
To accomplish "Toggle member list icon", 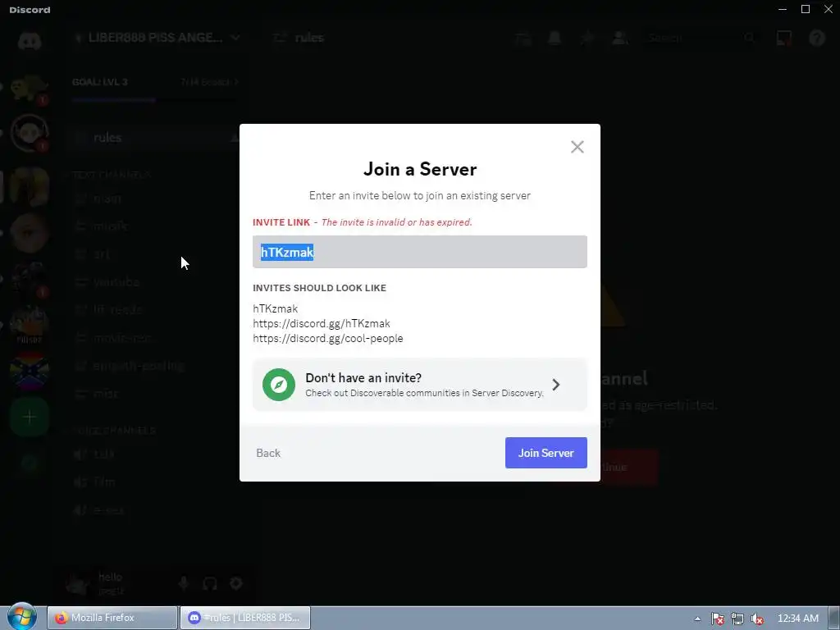I will 620,38.
